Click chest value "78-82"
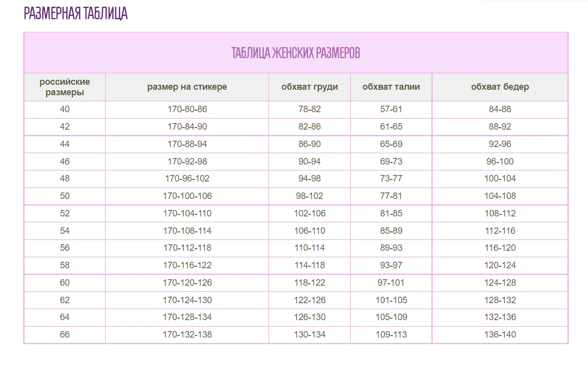Screen dimensions: 588x365 click(310, 109)
